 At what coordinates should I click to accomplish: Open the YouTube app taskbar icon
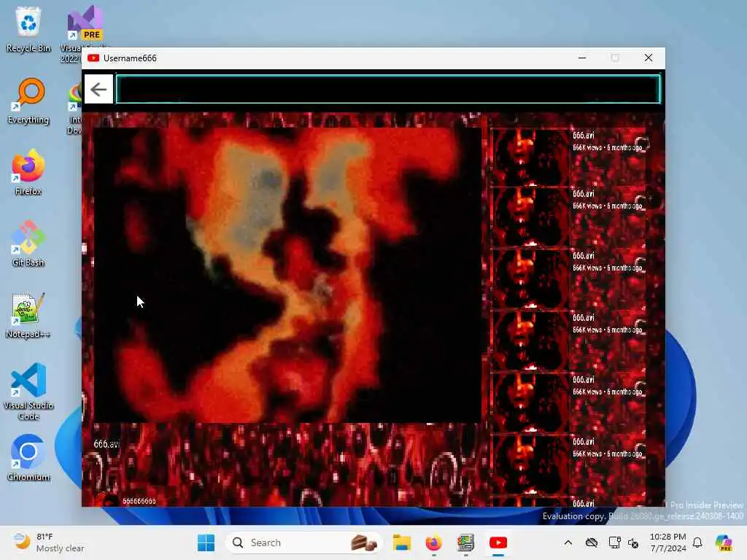(498, 542)
